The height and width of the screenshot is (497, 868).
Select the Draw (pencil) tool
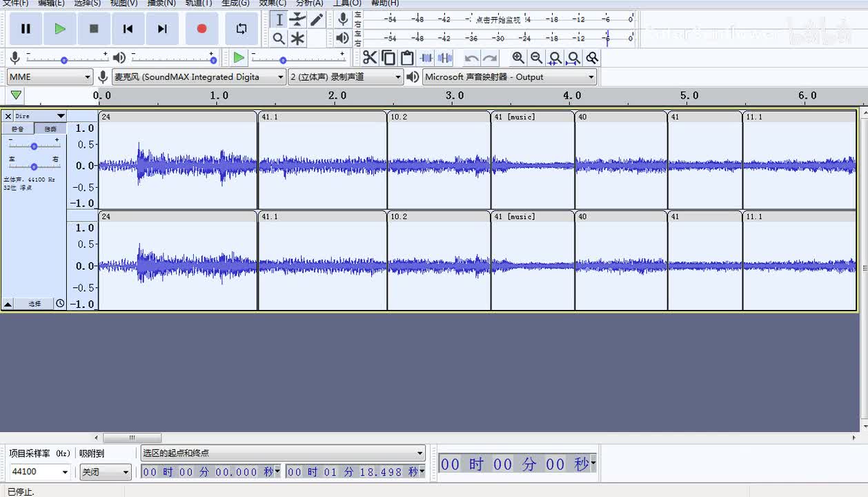(317, 19)
